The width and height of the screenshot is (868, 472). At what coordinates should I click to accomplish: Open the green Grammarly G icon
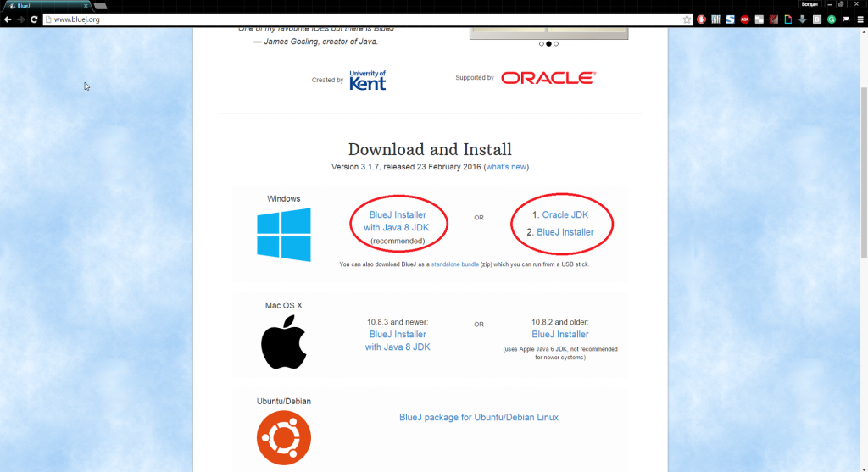[832, 19]
